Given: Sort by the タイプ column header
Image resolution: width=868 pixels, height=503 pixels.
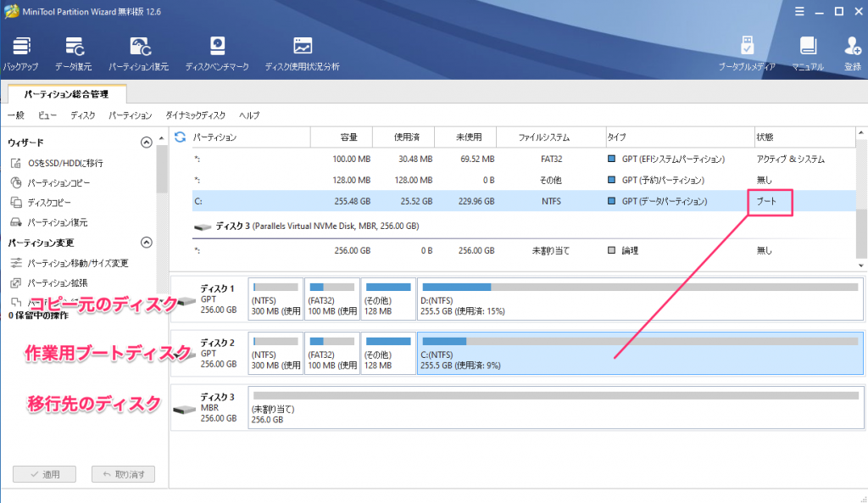Looking at the screenshot, I should coord(681,137).
